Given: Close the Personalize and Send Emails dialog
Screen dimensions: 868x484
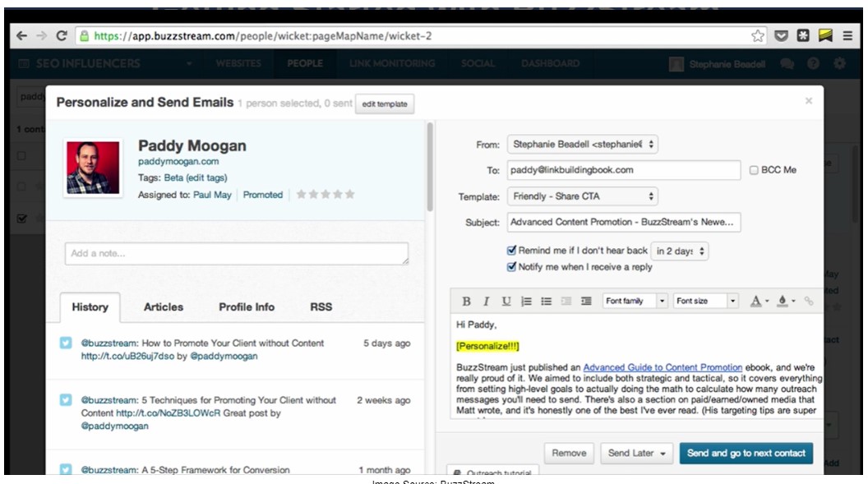Looking at the screenshot, I should point(809,101).
